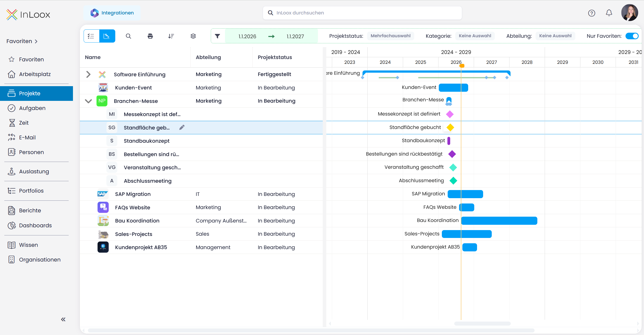Screen dimensions: 644x335
Task: Sort by the Projektstatus column header
Action: pos(275,57)
